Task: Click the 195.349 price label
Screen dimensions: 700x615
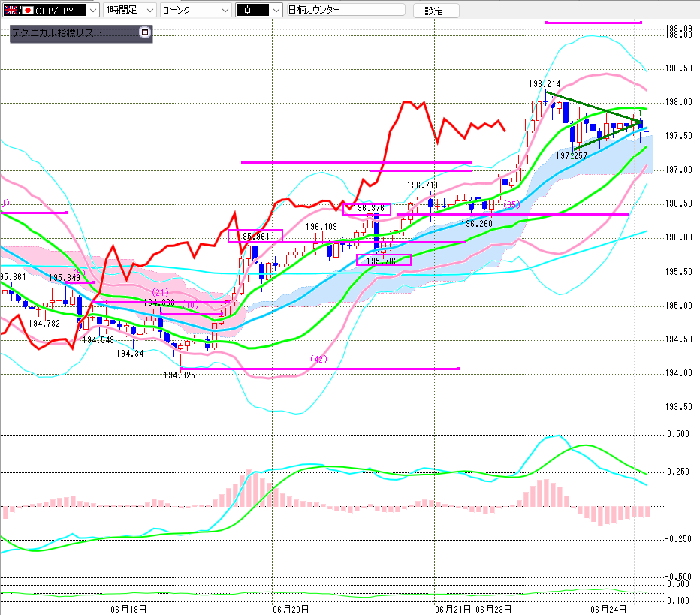Action: coord(65,278)
